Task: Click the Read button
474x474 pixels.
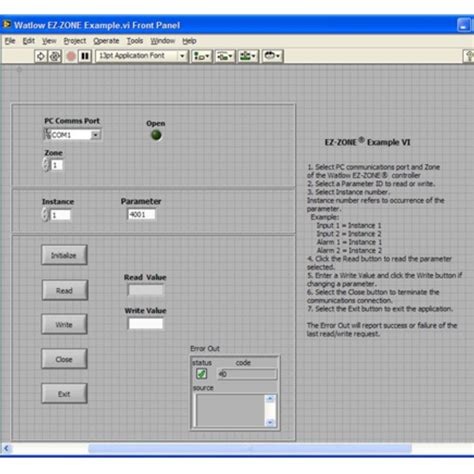Action: pos(65,290)
